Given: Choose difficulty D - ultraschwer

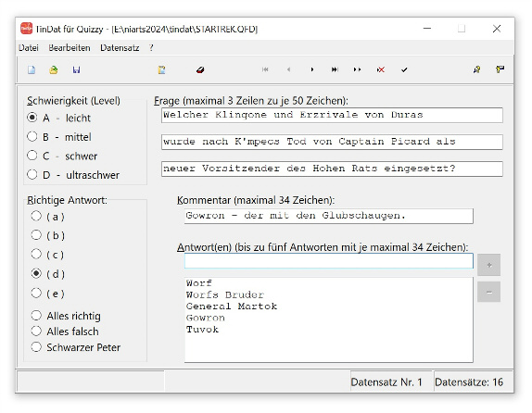Looking at the screenshot, I should tap(73, 175).
